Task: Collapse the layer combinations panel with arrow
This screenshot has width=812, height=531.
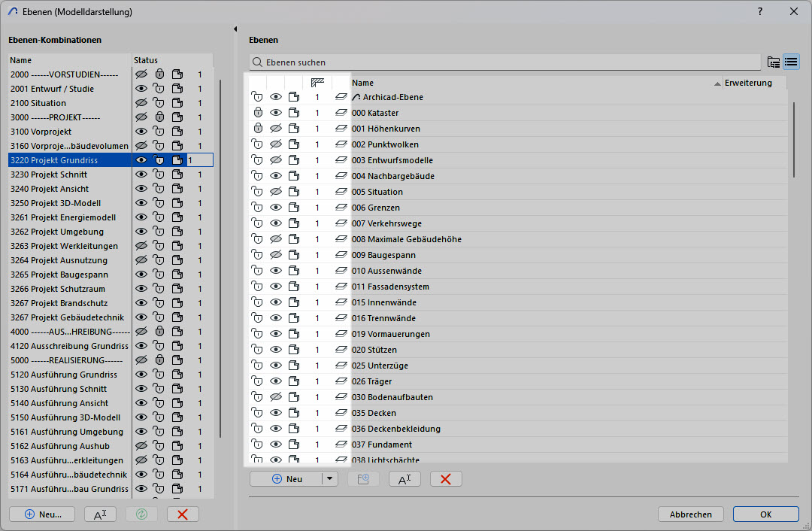Action: [235, 29]
